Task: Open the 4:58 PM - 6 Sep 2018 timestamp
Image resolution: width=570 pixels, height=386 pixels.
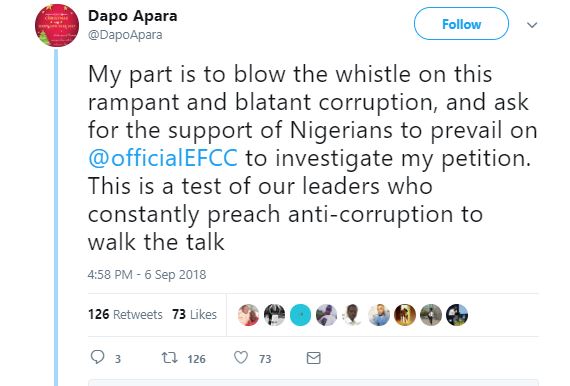Action: [x=147, y=274]
